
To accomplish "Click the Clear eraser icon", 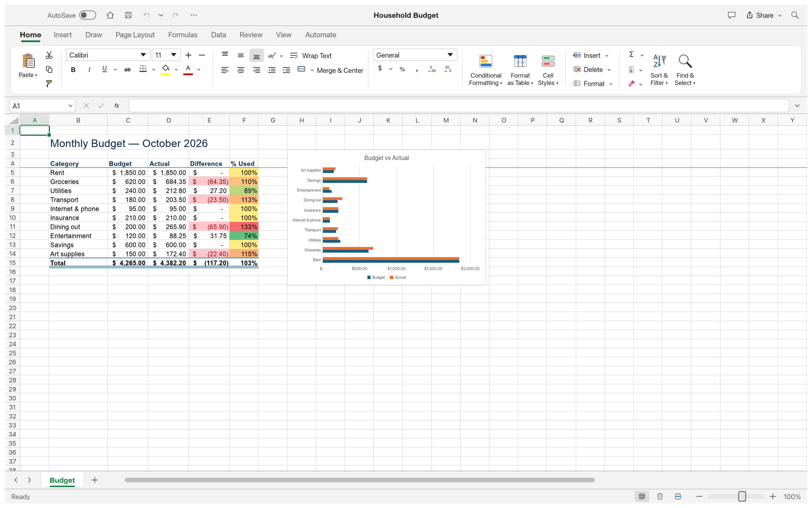I will point(631,84).
